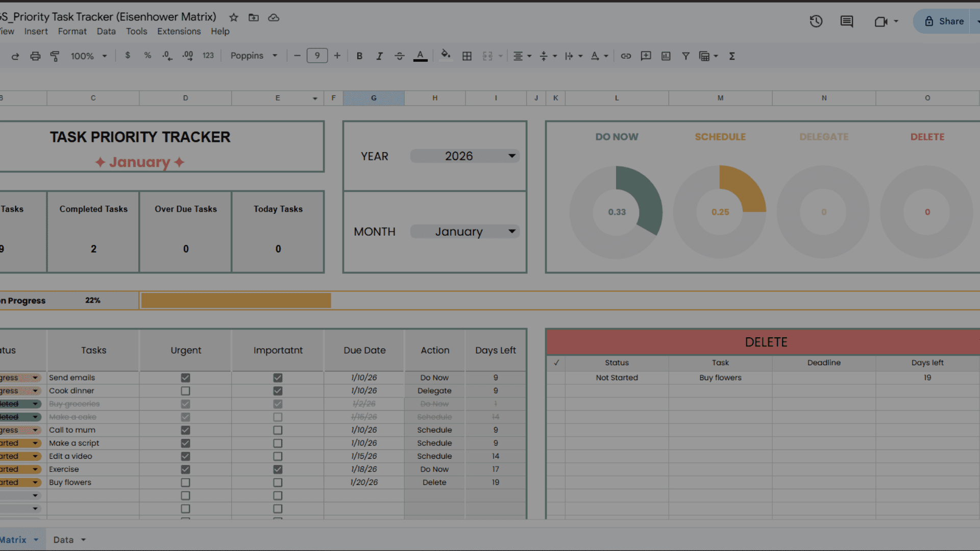Screen dimensions: 980x551
Task: Open the Extensions menu
Action: point(179,31)
